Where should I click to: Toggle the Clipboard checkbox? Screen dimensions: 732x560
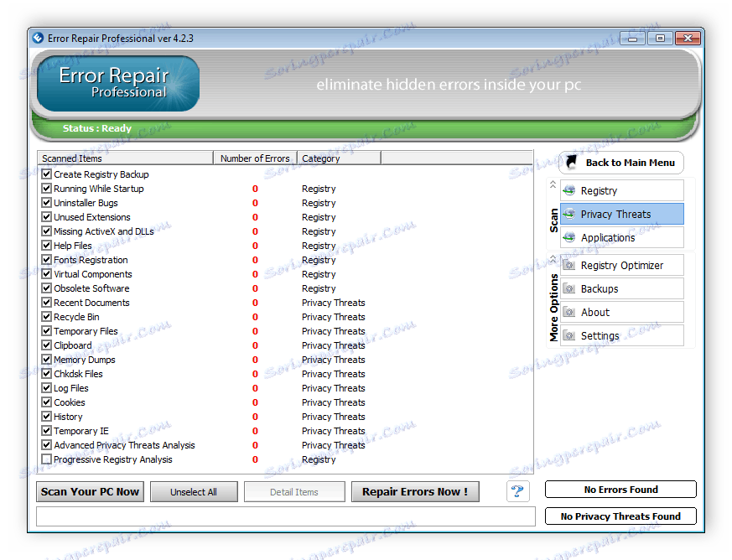pos(46,345)
